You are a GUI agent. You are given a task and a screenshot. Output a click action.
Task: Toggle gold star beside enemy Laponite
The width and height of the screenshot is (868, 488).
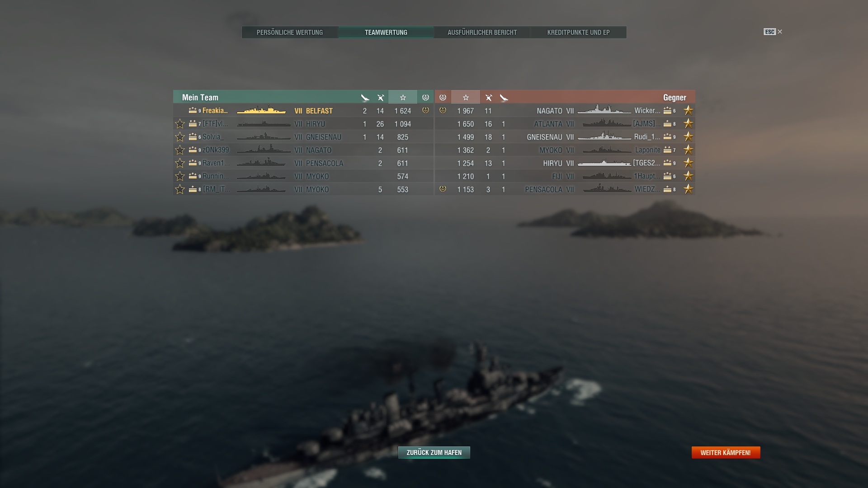(688, 150)
